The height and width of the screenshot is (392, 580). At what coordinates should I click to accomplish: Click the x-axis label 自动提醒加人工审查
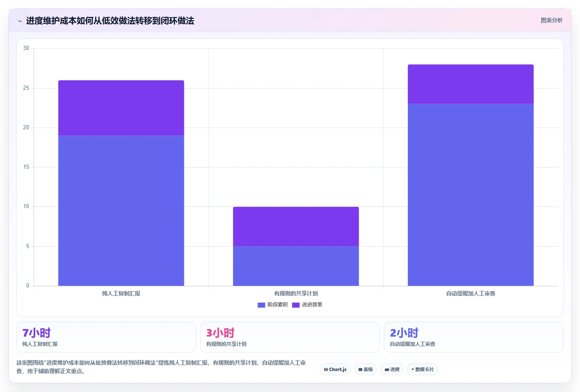tap(470, 293)
